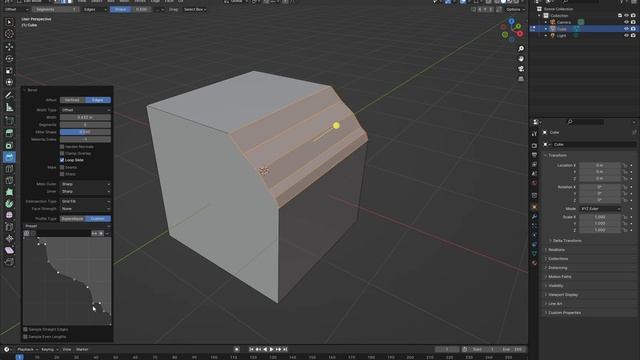Choose the Extrude Region tool

click(x=9, y=133)
